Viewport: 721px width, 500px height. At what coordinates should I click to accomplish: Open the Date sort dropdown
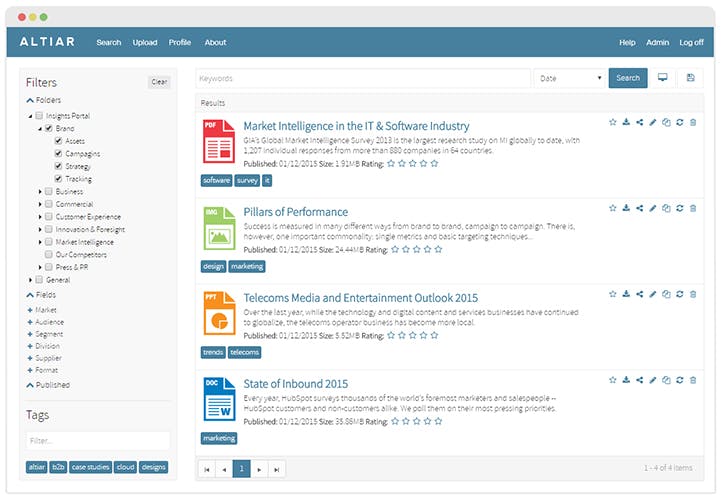570,78
